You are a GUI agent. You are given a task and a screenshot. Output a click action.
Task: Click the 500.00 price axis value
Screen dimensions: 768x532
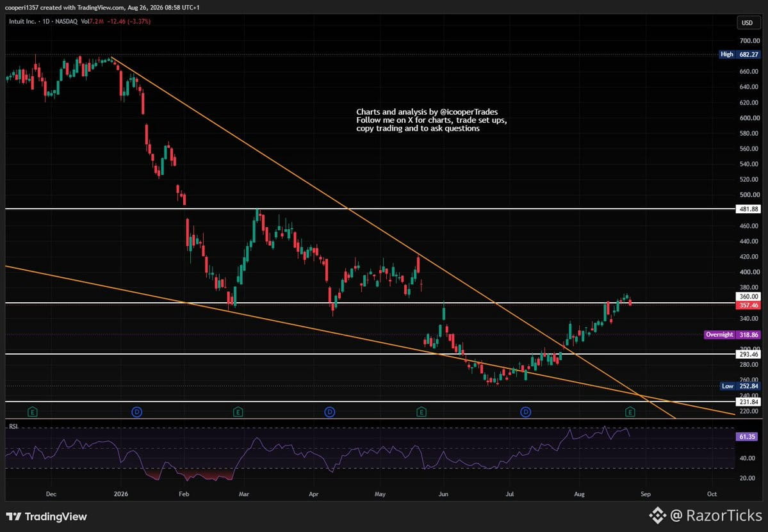[749, 195]
